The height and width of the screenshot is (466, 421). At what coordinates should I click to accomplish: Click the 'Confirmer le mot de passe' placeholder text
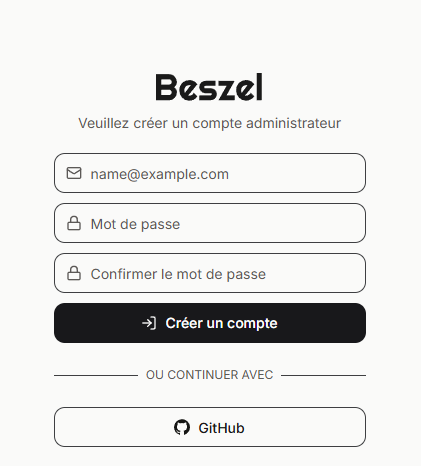pos(178,274)
